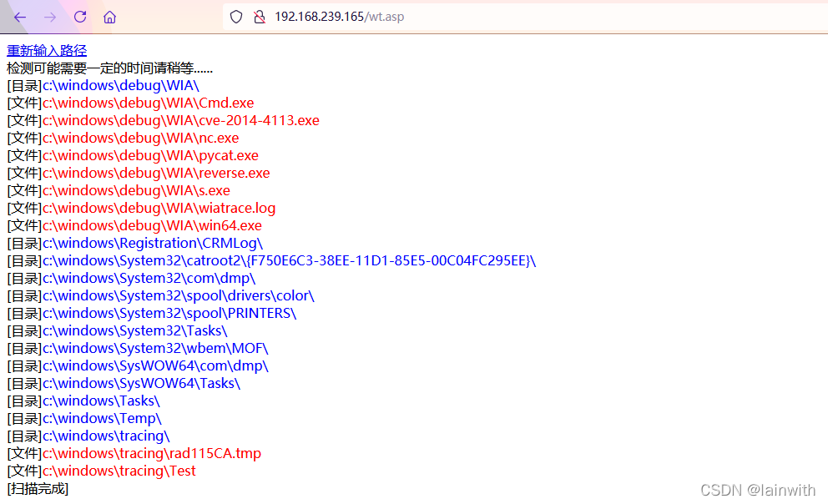The height and width of the screenshot is (504, 828).
Task: Click the tracing\Test file path
Action: (119, 471)
